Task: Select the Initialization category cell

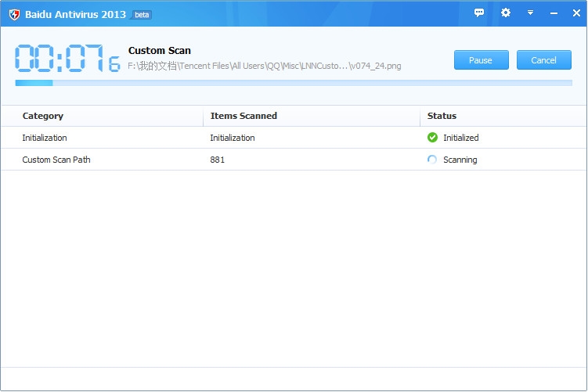Action: click(x=45, y=138)
